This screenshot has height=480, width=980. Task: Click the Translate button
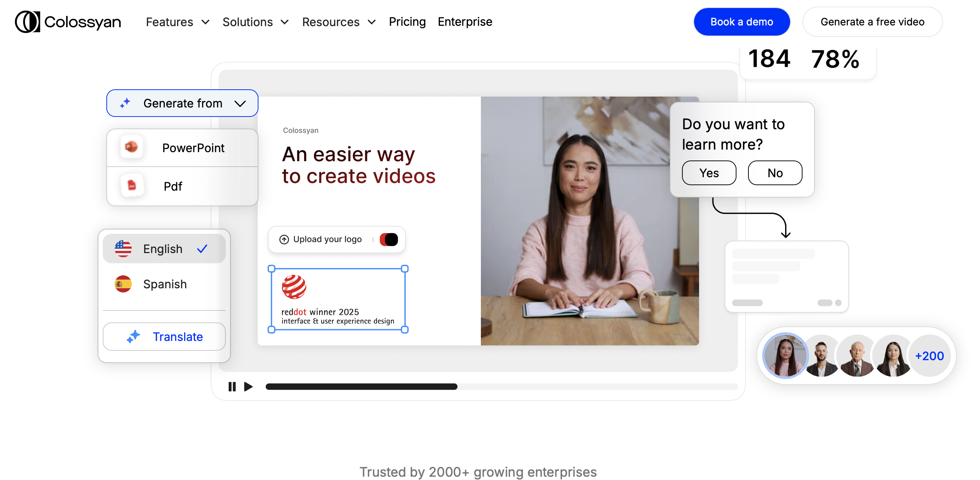tap(164, 337)
